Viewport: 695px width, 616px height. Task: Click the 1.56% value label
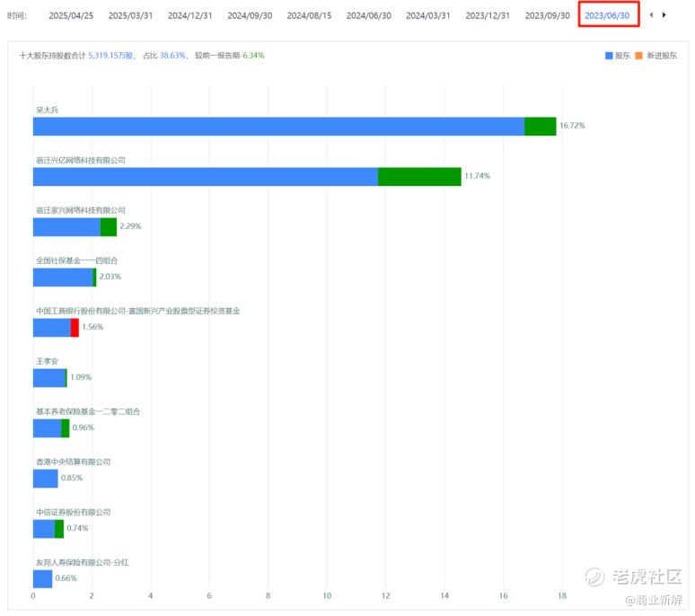pyautogui.click(x=92, y=327)
